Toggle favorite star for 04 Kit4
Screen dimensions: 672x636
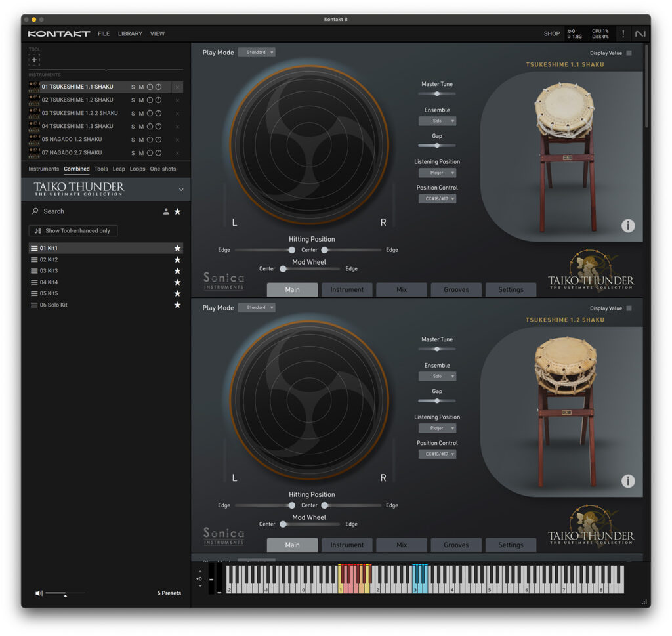(177, 282)
